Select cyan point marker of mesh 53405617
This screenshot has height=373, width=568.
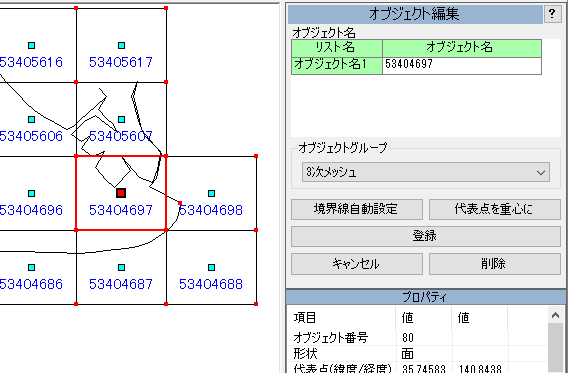point(122,45)
